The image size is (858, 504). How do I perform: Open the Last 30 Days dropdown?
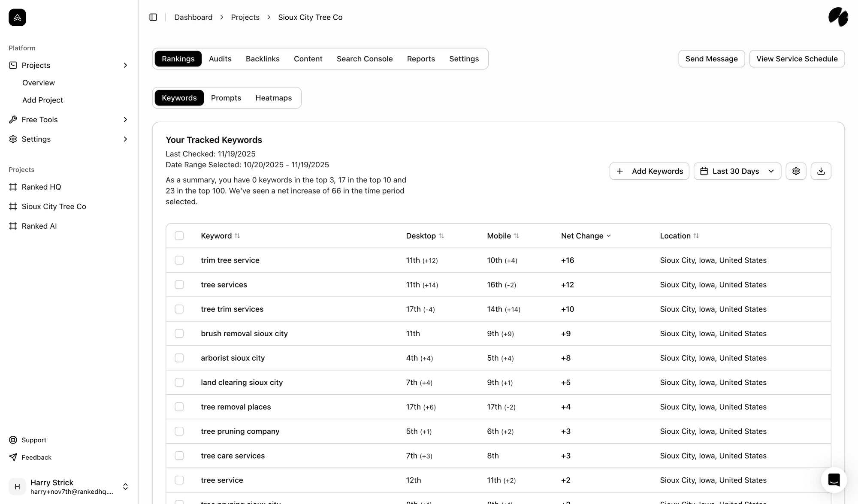pyautogui.click(x=737, y=171)
